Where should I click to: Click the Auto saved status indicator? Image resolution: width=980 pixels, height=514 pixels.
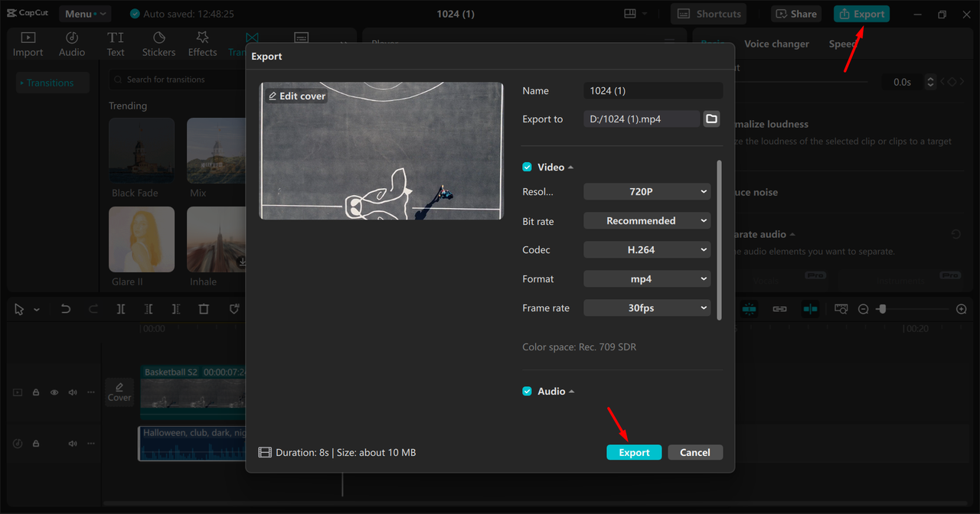click(x=182, y=14)
